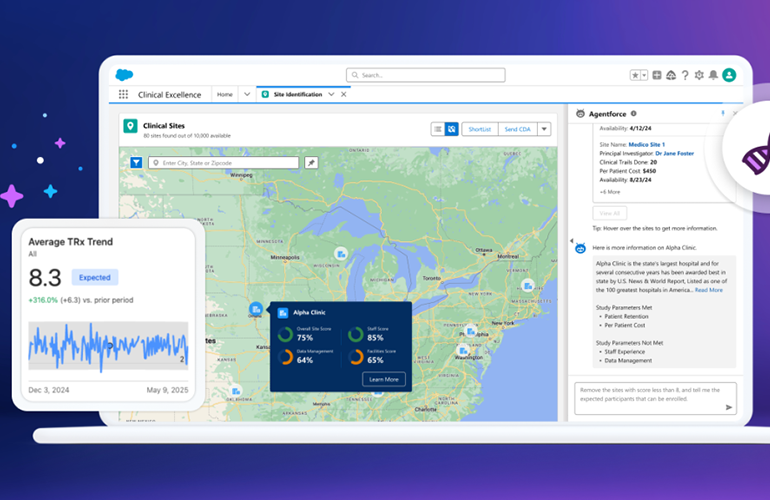Click the Staff Experience bullet text
770x500 pixels.
(625, 352)
